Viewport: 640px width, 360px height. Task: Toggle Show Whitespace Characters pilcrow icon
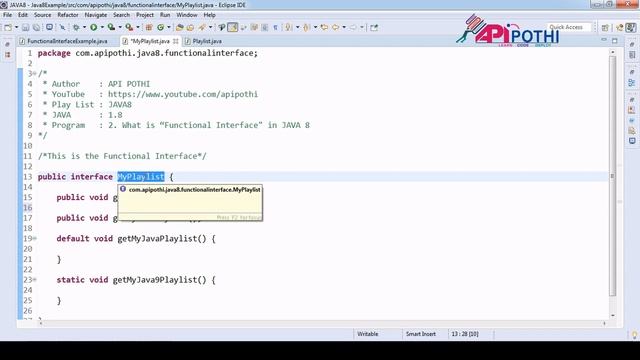tap(276, 27)
